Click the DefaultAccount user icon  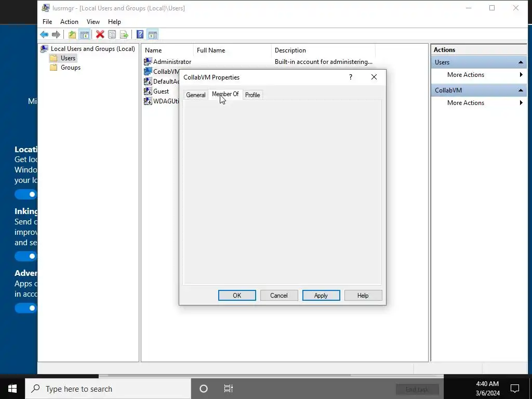click(148, 82)
